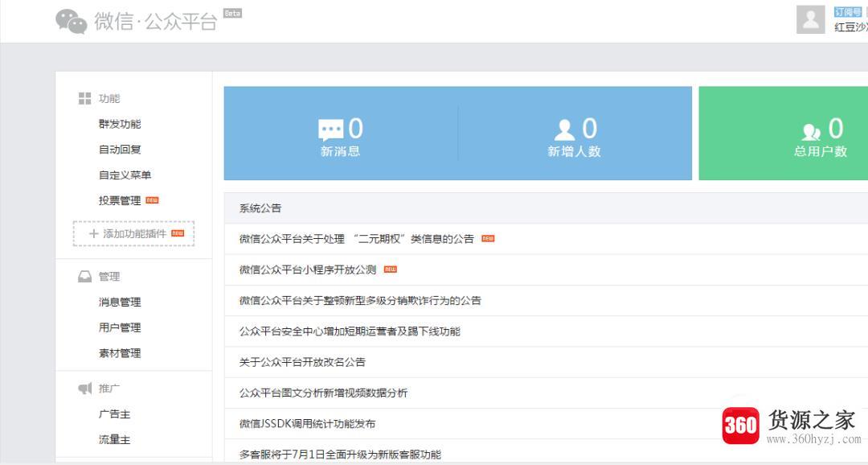The width and height of the screenshot is (868, 465).
Task: Click new badge beside 小程序开放公测 notice
Action: [x=391, y=270]
